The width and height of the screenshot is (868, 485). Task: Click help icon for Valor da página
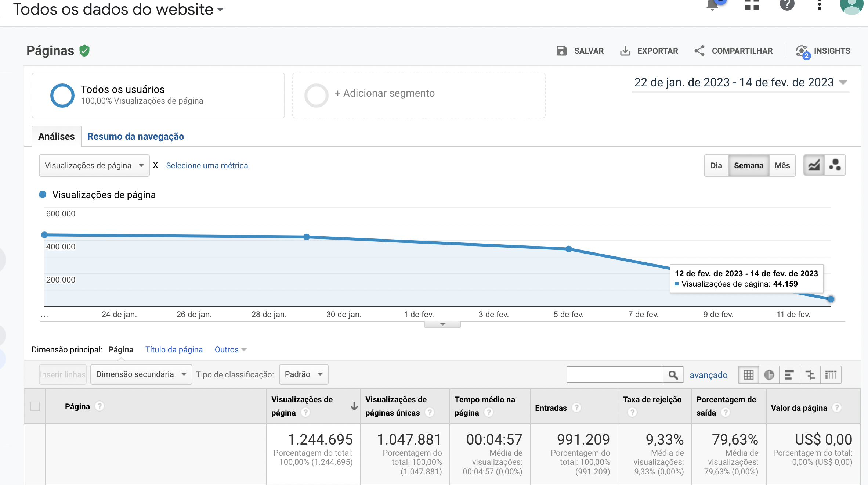click(837, 407)
